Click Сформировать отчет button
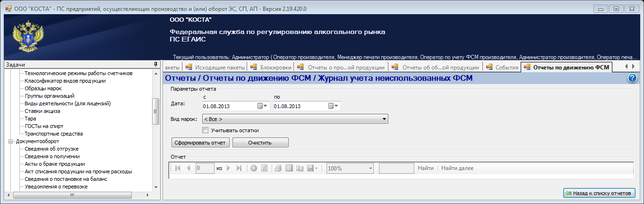This screenshot has height=204, width=644. pos(200,143)
